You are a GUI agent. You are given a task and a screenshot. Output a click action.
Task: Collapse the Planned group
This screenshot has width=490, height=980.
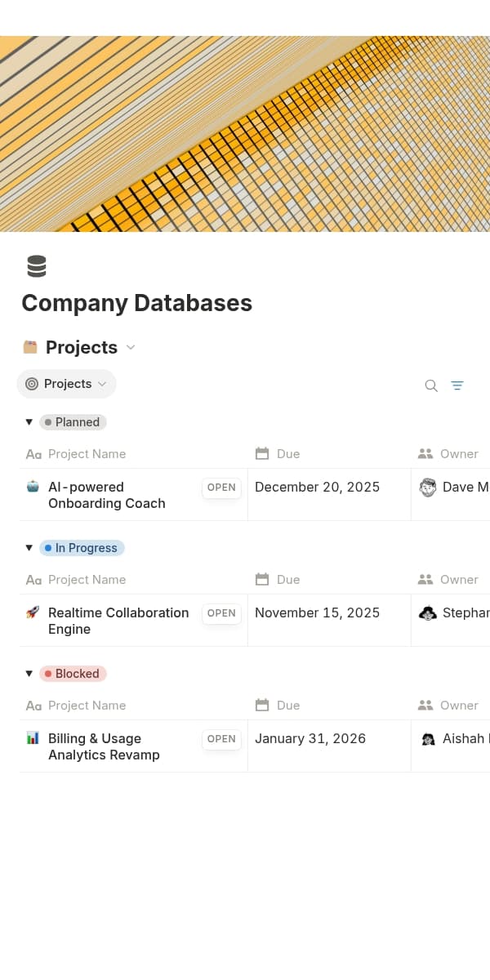click(29, 421)
